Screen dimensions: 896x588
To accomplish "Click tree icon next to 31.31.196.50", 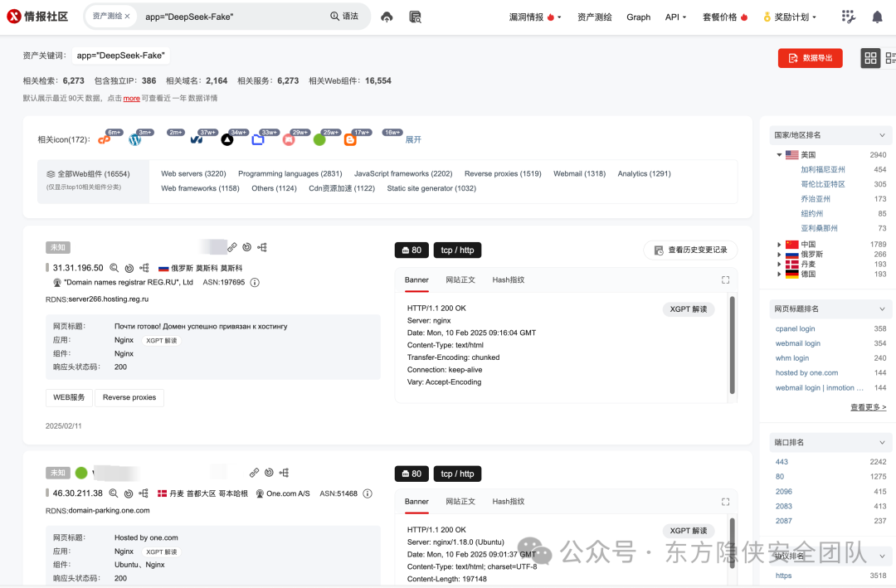I will [x=144, y=268].
